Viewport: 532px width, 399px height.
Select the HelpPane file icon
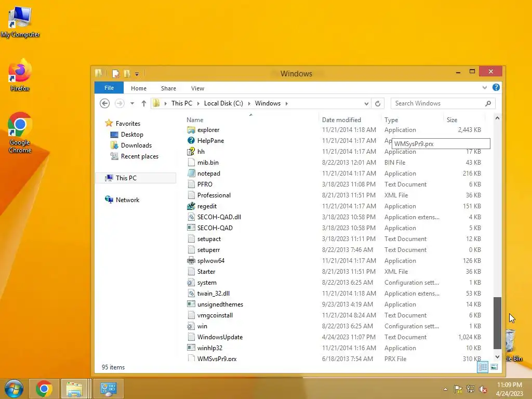[191, 141]
